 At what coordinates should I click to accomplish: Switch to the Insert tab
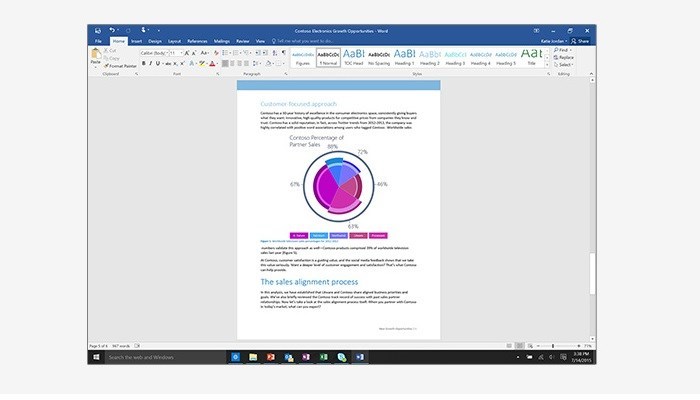[137, 41]
